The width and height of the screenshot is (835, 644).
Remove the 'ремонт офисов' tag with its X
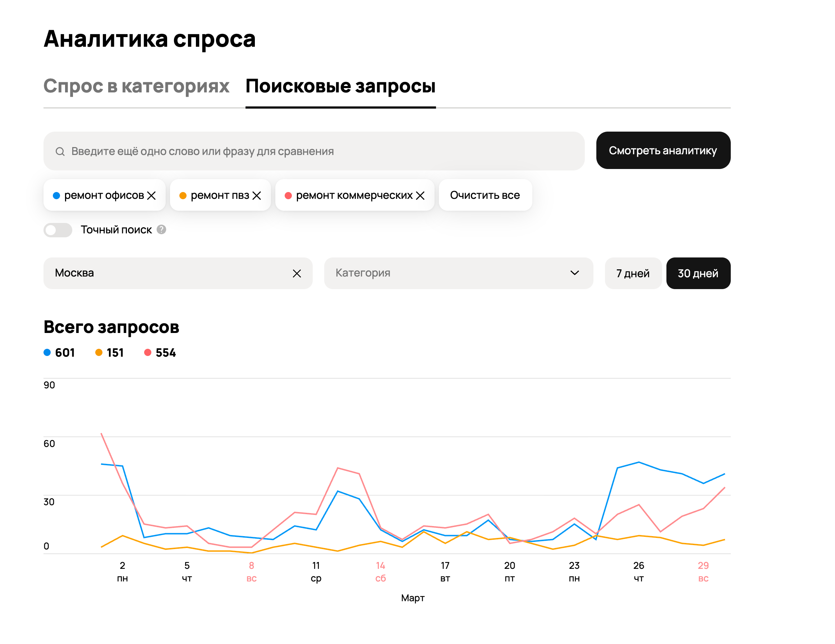point(151,195)
